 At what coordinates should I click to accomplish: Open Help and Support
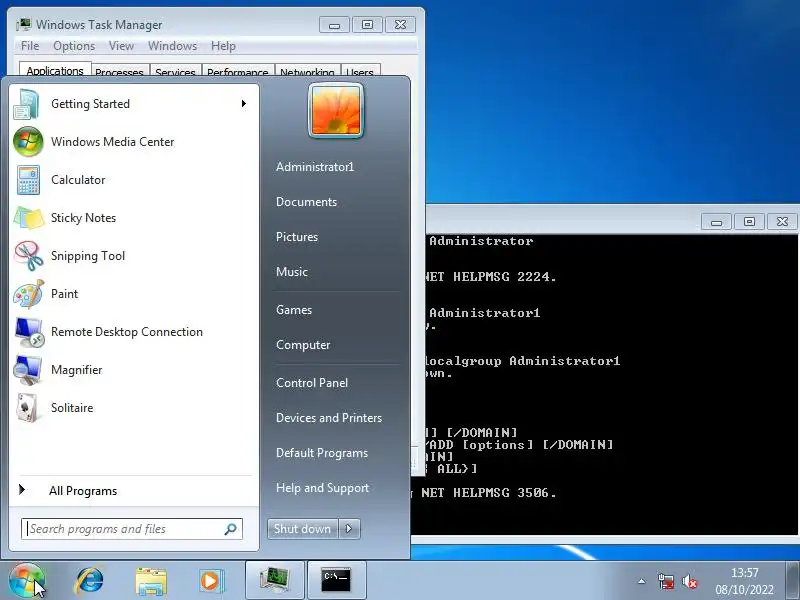[x=322, y=488]
